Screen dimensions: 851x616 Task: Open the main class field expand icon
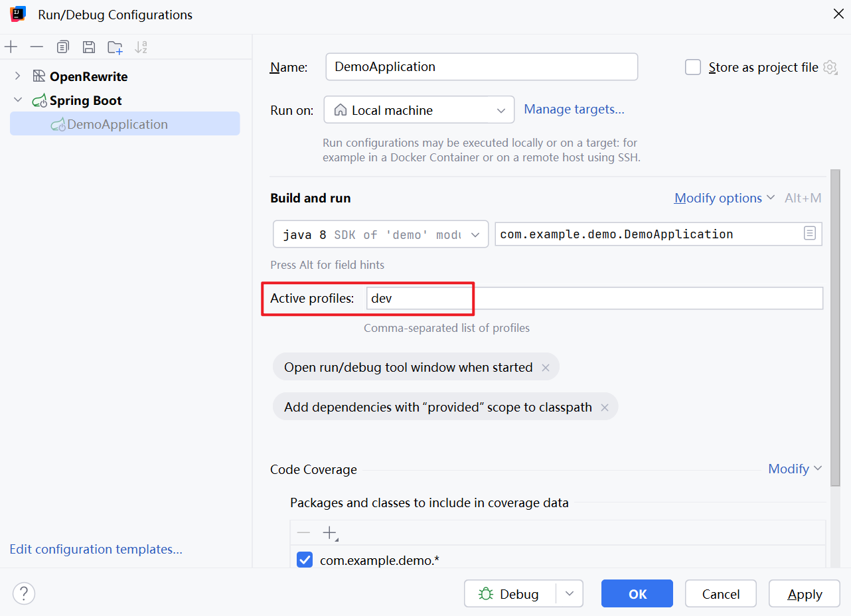pyautogui.click(x=810, y=234)
